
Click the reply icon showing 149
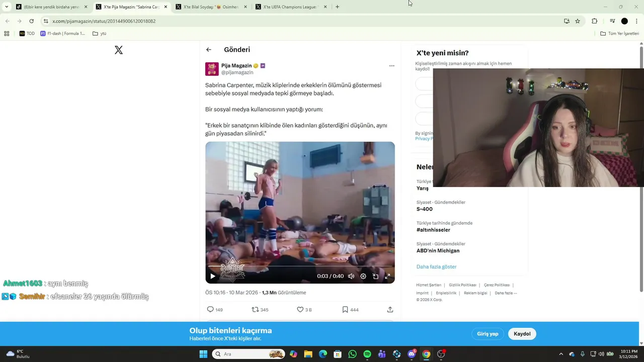pyautogui.click(x=215, y=310)
